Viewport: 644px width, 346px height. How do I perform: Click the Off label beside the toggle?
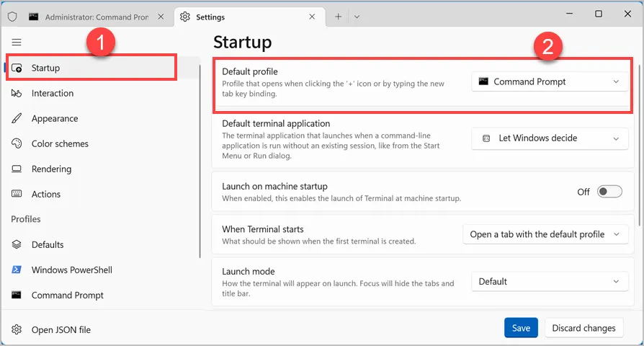(x=583, y=192)
